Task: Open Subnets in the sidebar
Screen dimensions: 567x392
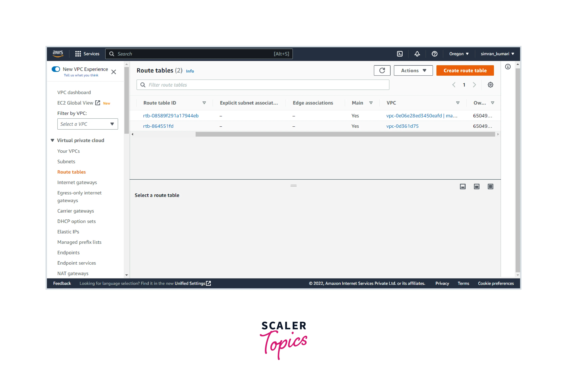Action: [66, 162]
